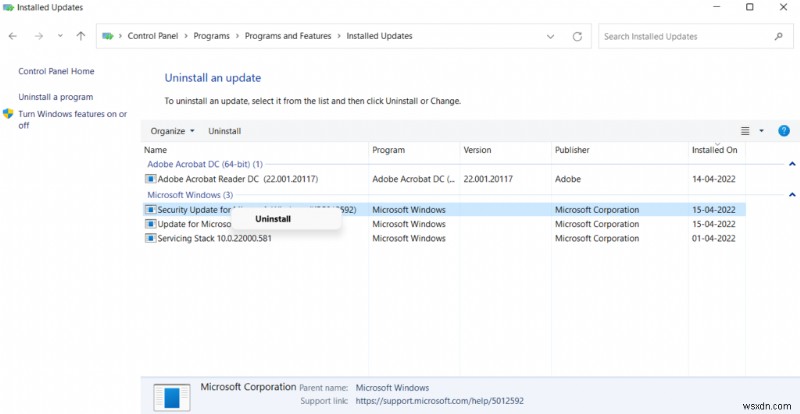Collapse the Microsoft Windows group chevron

coord(792,195)
